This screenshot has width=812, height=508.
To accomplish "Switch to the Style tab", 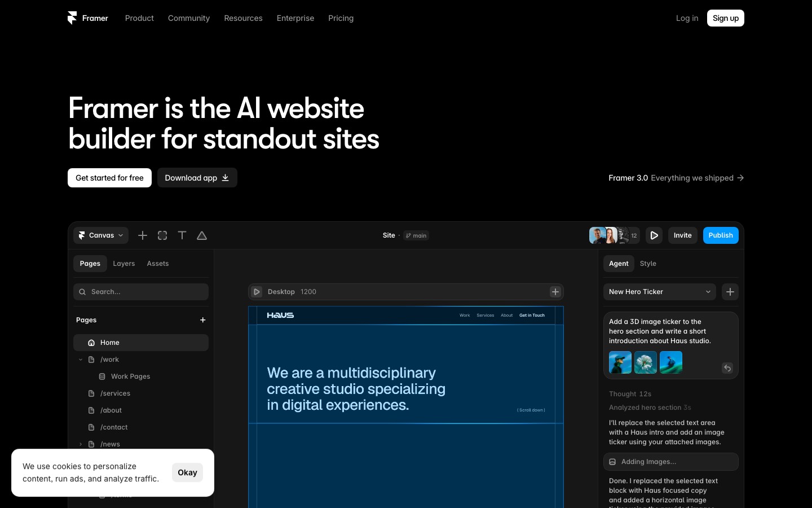I will [648, 264].
